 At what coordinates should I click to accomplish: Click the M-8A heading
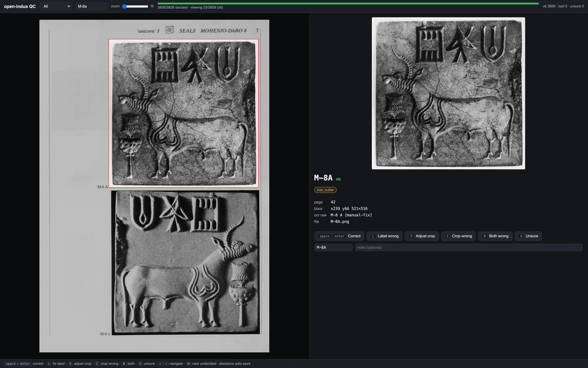click(x=323, y=178)
